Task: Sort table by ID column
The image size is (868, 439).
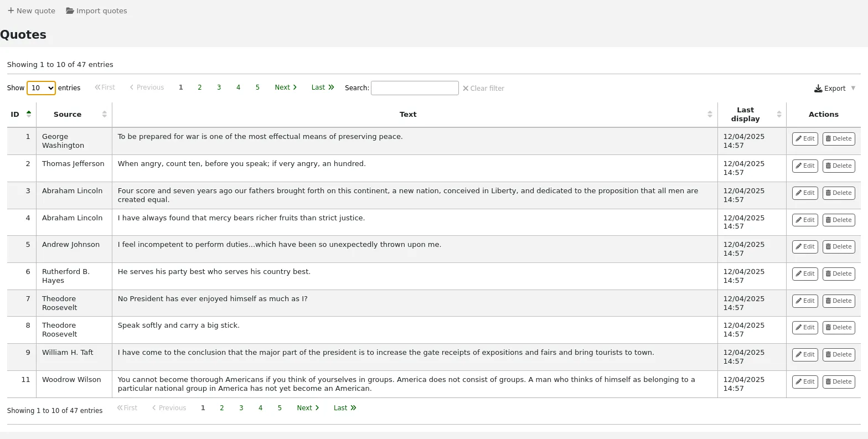Action: [x=22, y=114]
